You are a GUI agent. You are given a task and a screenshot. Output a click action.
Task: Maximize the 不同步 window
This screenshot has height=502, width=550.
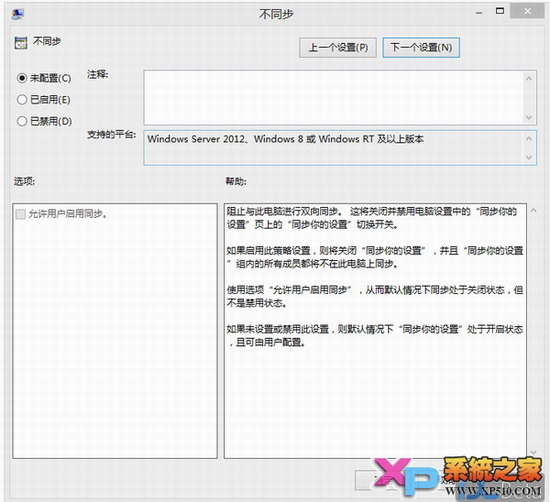pos(499,11)
